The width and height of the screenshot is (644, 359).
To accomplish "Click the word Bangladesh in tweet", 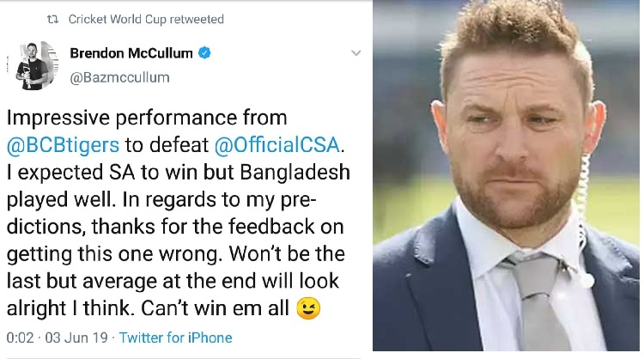I will [x=295, y=172].
